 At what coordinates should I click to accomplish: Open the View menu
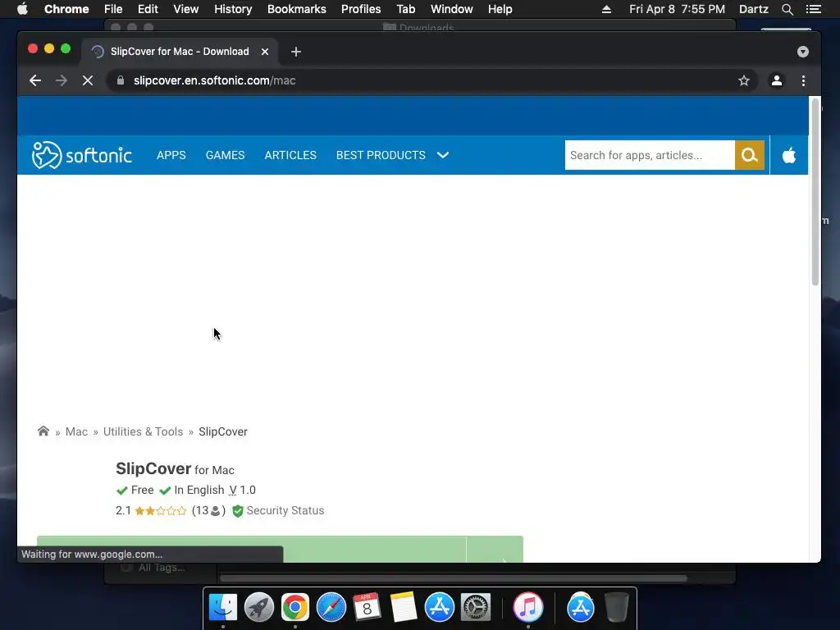click(186, 9)
